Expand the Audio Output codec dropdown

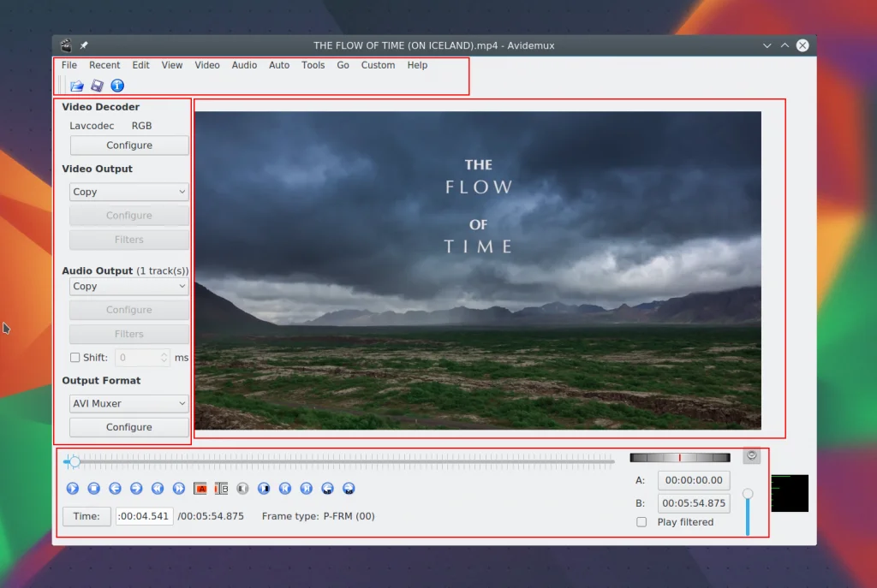(128, 287)
